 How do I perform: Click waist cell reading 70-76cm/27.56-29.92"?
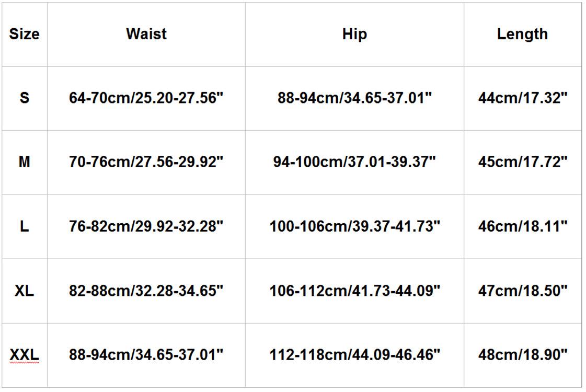pyautogui.click(x=146, y=162)
